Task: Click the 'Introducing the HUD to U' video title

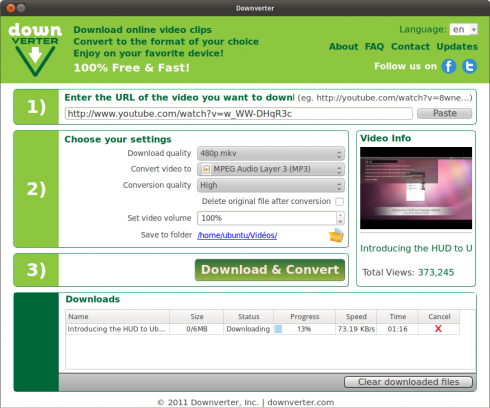Action: (x=416, y=248)
